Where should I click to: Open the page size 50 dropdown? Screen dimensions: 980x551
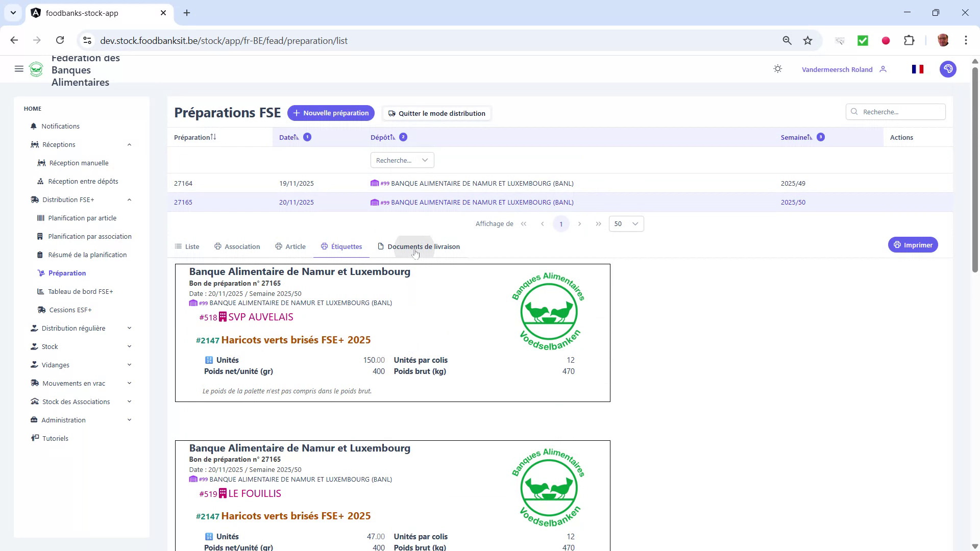point(626,223)
